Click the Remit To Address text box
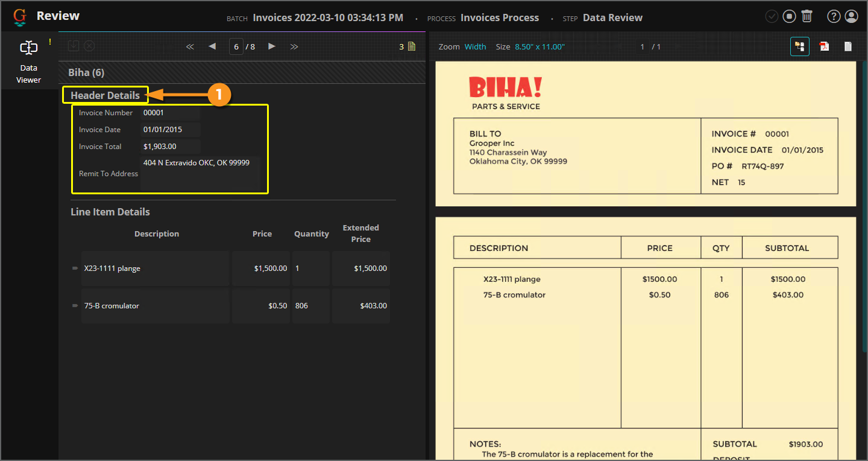This screenshot has height=461, width=868. coord(200,174)
